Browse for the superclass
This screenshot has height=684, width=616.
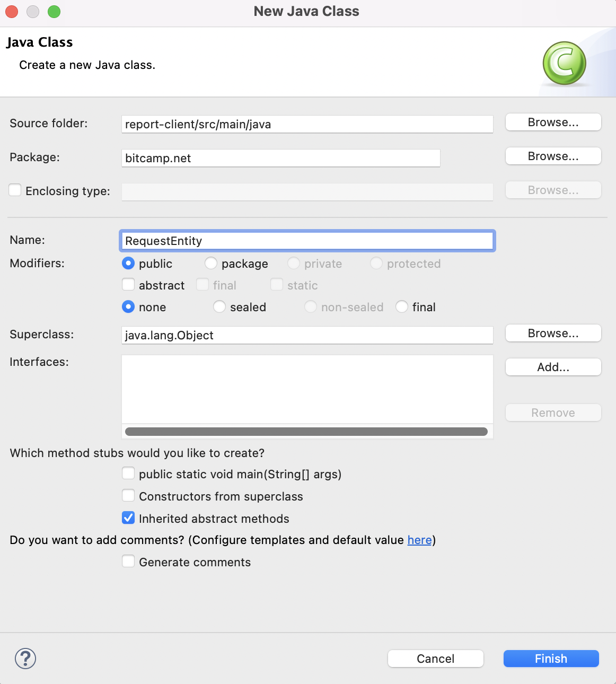(553, 333)
